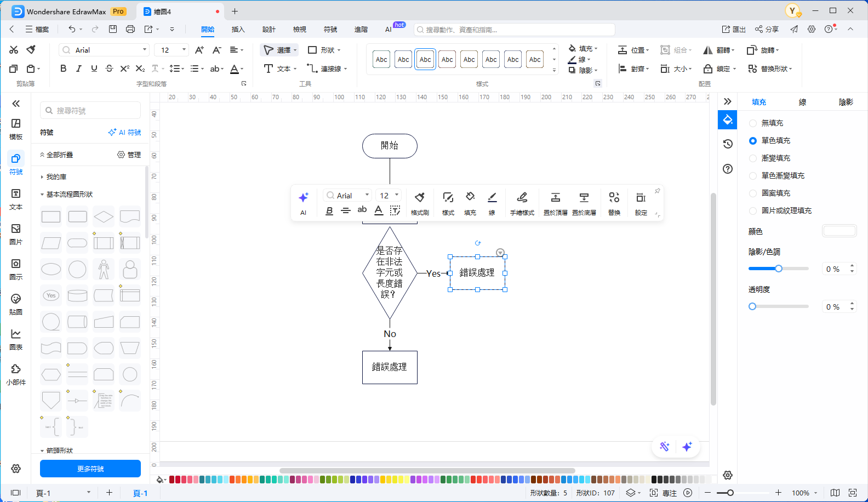Expand the 我的庫 library section

[56, 177]
